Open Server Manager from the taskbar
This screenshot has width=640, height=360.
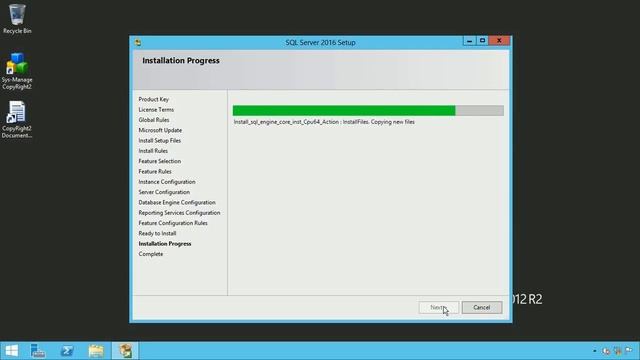pyautogui.click(x=38, y=351)
